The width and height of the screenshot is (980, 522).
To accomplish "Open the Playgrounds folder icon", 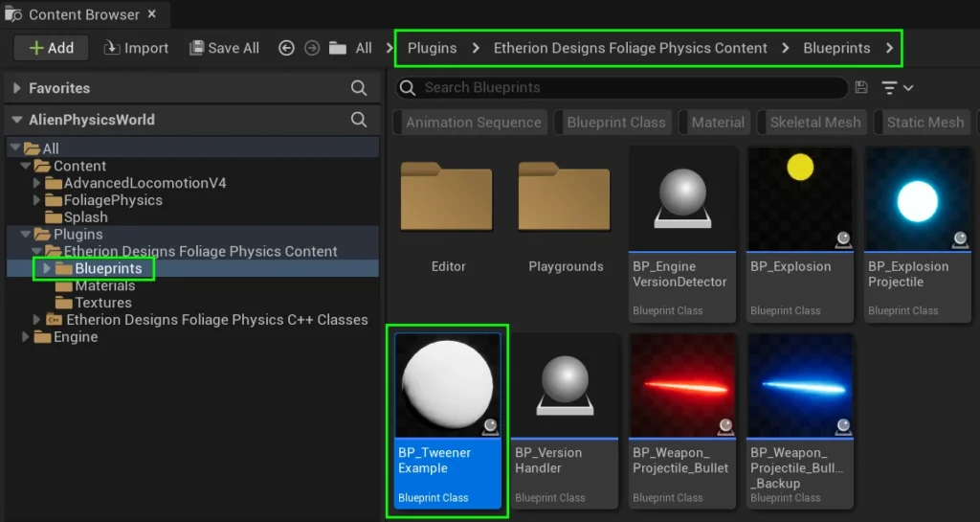I will coord(566,197).
